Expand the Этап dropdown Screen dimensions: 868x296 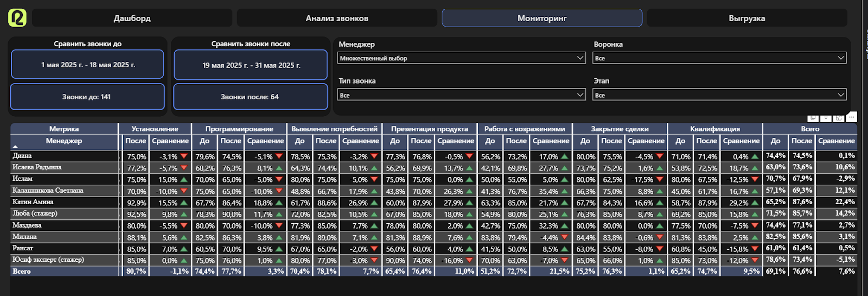point(719,95)
